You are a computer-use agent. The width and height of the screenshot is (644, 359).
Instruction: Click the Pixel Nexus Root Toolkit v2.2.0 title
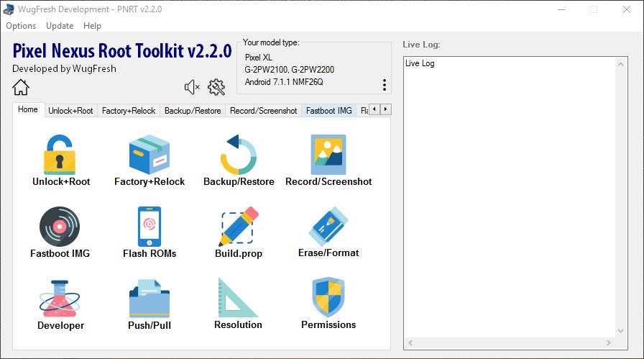(122, 51)
